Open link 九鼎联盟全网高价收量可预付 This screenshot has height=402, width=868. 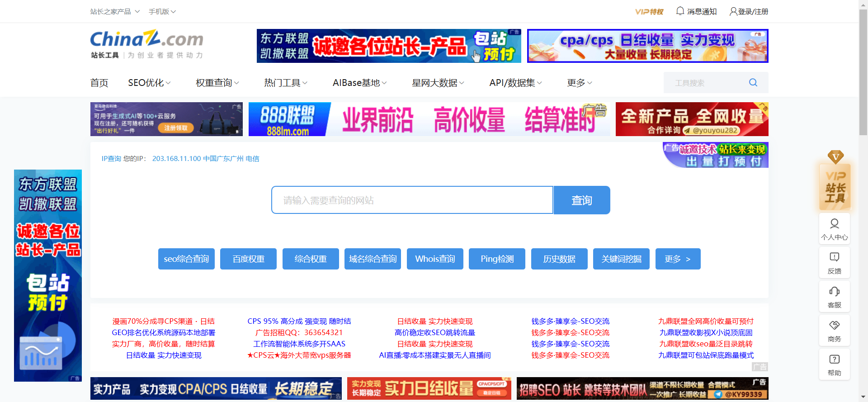(x=706, y=321)
